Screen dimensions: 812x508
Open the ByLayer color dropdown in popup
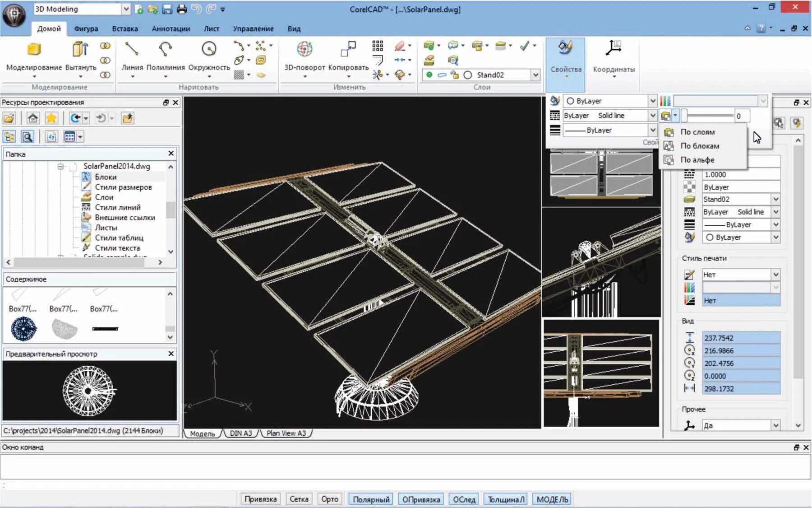(652, 101)
